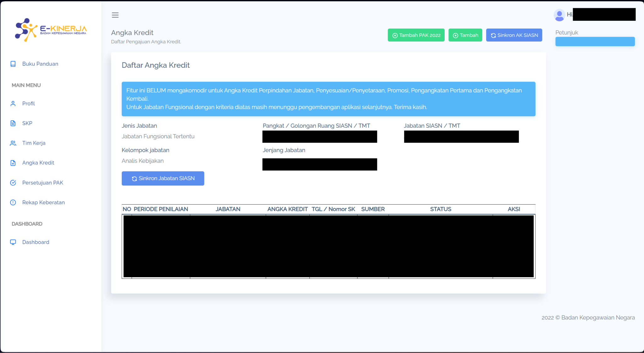Viewport: 644px width, 353px height.
Task: Go to the Persetujuan PAK menu item
Action: (x=43, y=183)
